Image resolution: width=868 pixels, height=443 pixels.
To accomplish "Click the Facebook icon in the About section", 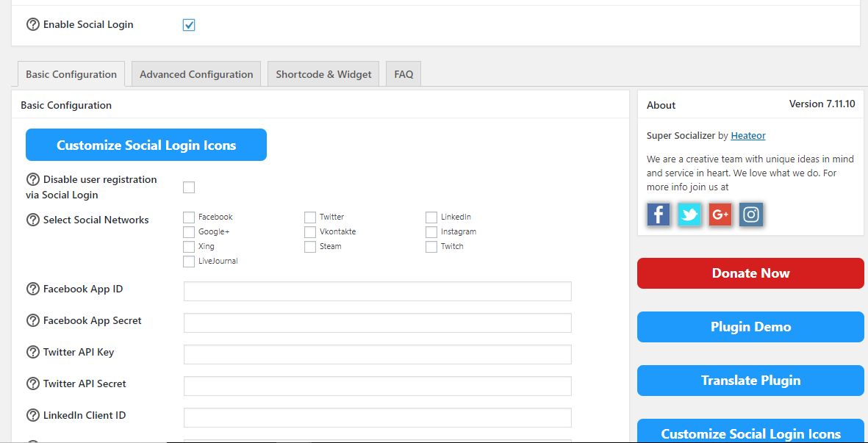I will [658, 214].
